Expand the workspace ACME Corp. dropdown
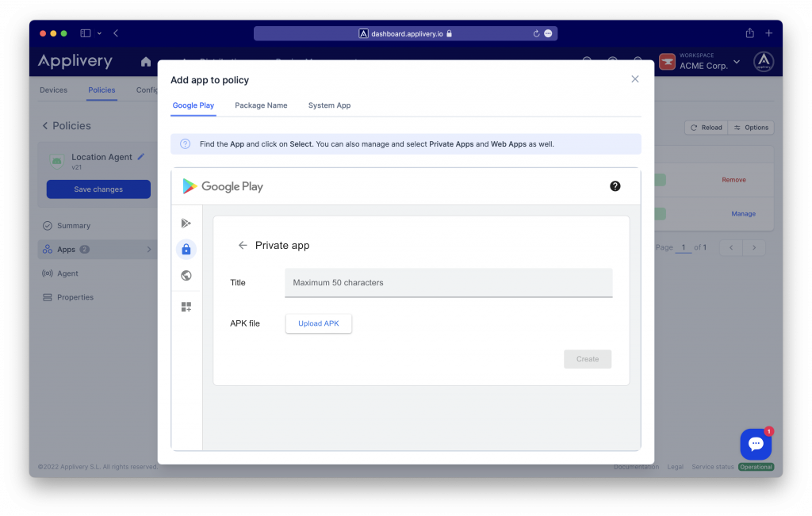The height and width of the screenshot is (516, 812). [x=737, y=62]
